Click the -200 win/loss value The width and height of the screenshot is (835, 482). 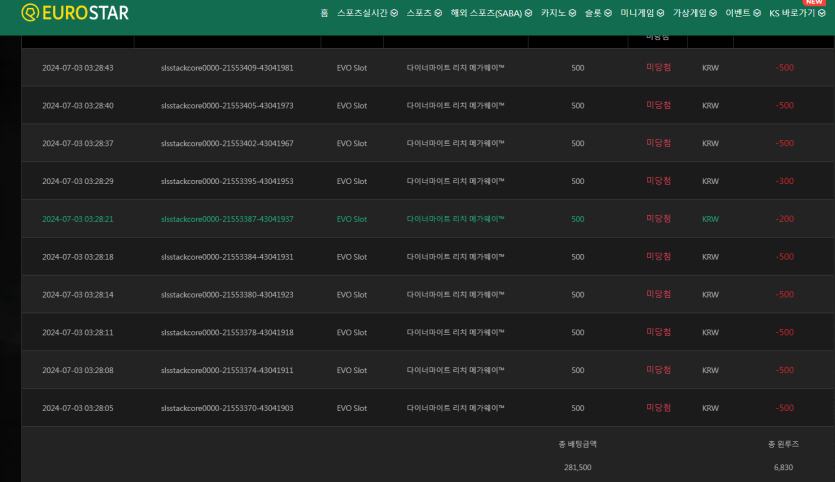[x=784, y=219]
